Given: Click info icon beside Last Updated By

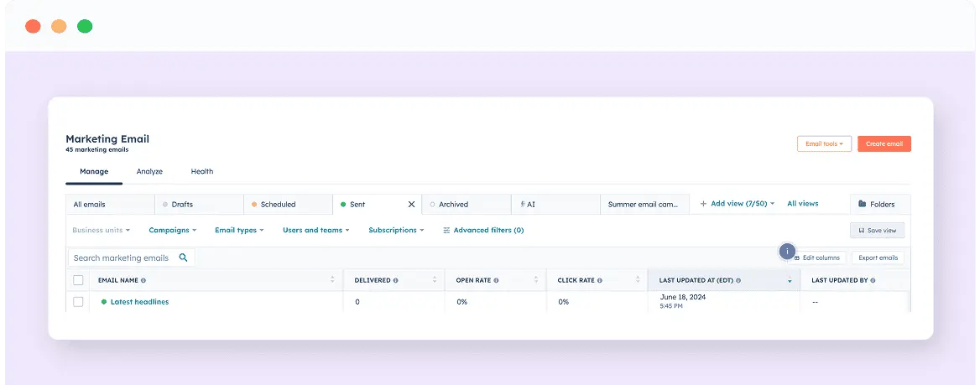Looking at the screenshot, I should coord(873,281).
